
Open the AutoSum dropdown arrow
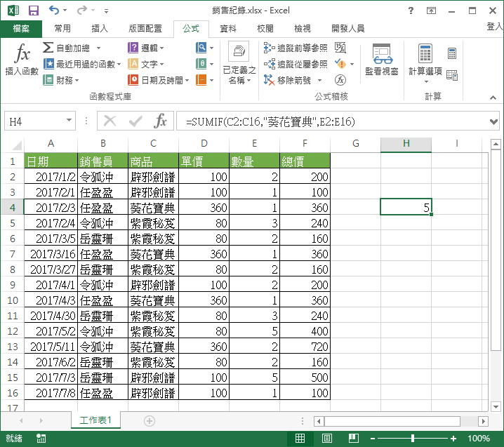[98, 48]
